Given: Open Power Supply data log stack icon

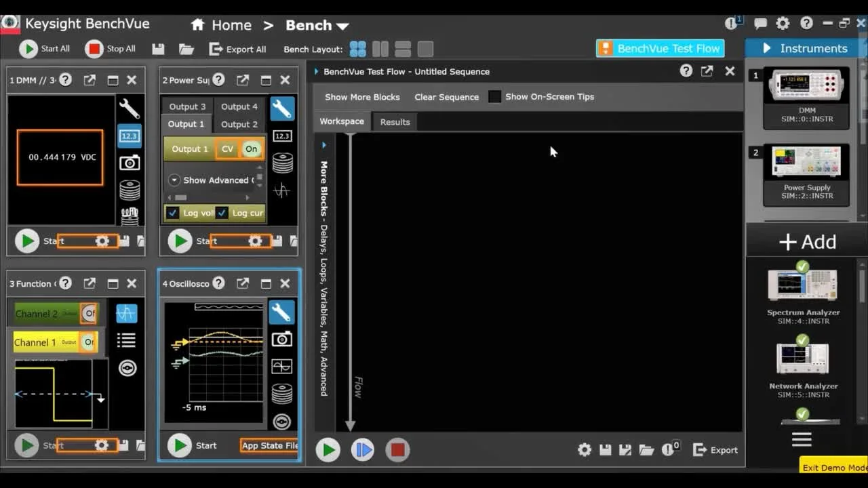Looking at the screenshot, I should [x=282, y=163].
